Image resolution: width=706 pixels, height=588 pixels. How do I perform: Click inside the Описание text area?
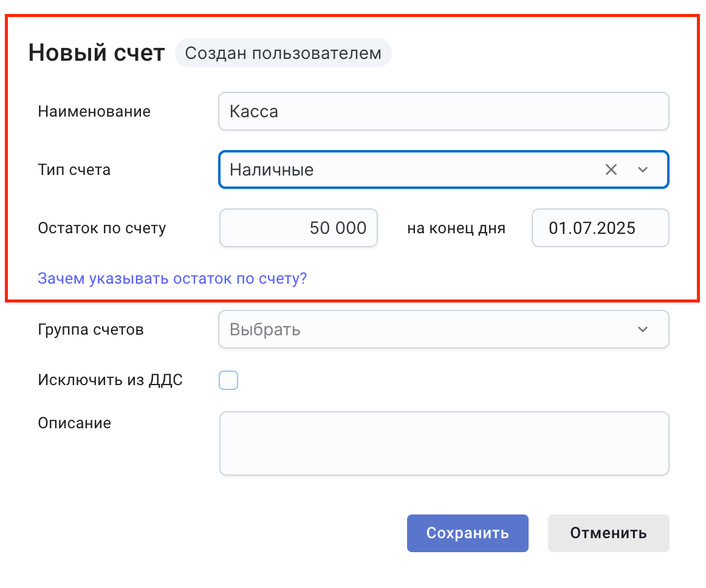click(x=444, y=443)
